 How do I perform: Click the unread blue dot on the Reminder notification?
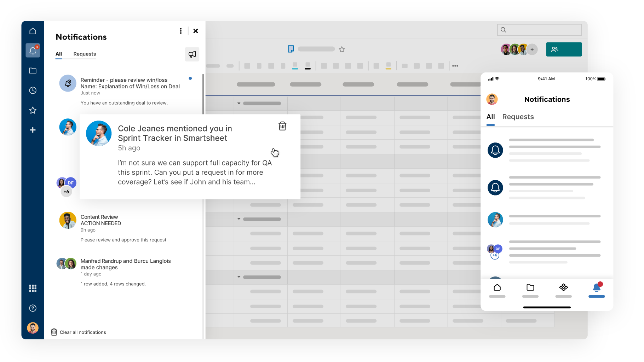tap(190, 78)
